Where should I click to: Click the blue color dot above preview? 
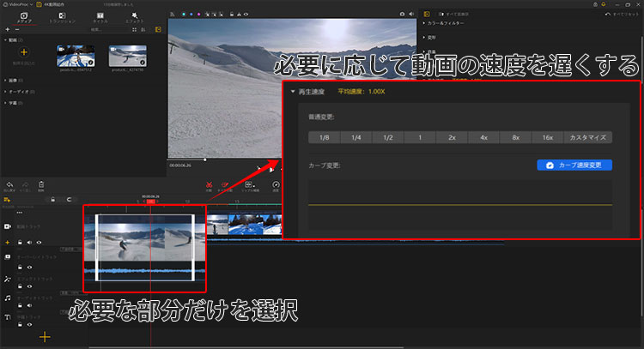tap(191, 15)
